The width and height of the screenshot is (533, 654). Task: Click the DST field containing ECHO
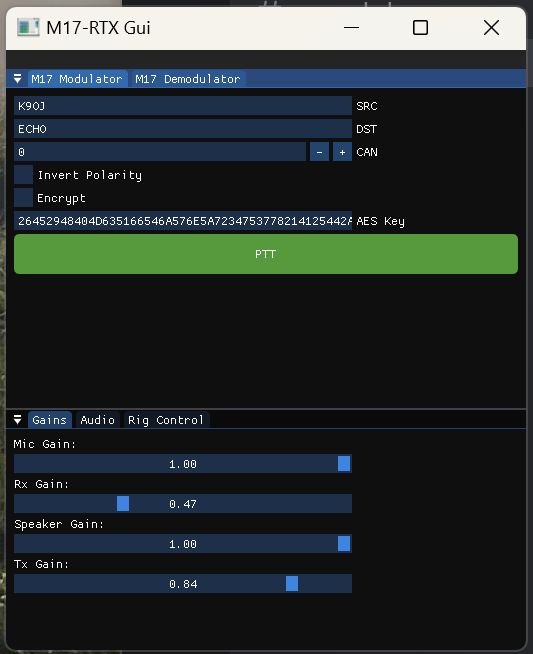(183, 129)
